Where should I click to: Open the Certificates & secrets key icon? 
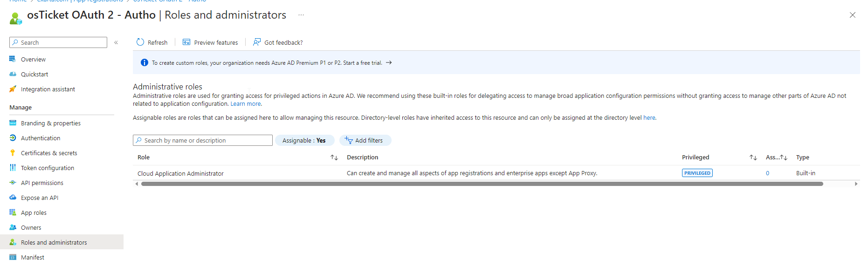(13, 153)
